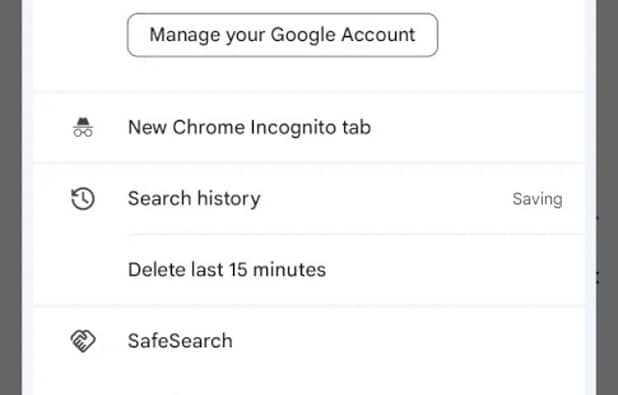Screen dimensions: 618x395
Task: Click the SafeSearch handshake-heart icon
Action: [83, 341]
